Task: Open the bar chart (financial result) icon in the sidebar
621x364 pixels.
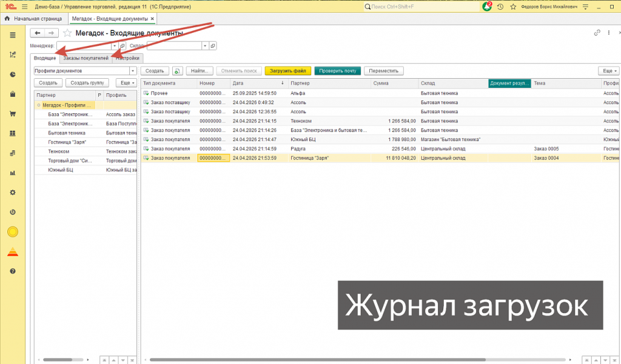Action: tap(13, 173)
